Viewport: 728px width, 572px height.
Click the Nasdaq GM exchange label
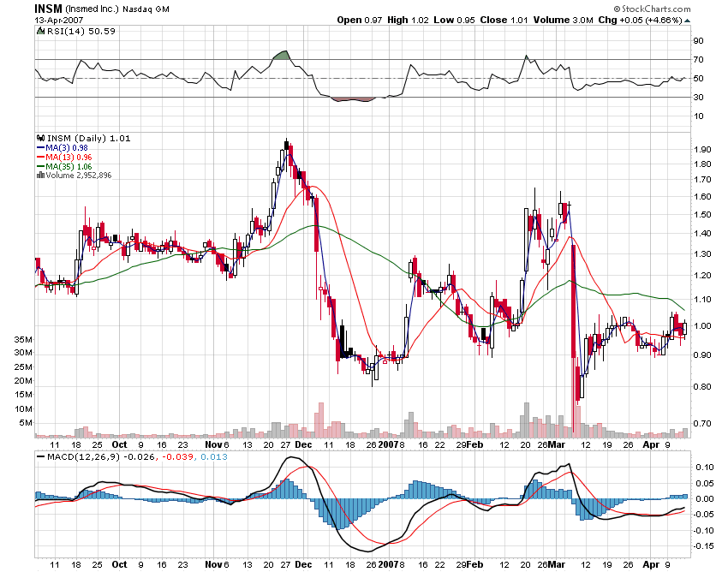coord(146,9)
